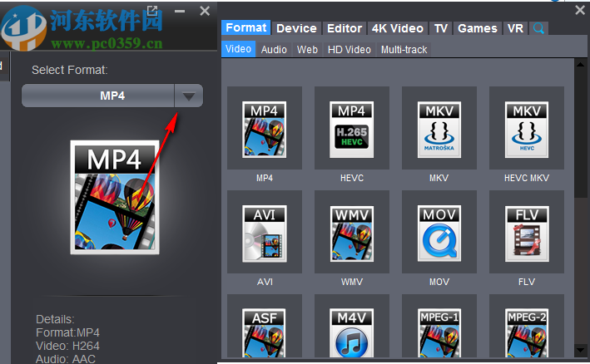Screen dimensions: 590x364
Task: Choose the FLV format icon
Action: [527, 234]
